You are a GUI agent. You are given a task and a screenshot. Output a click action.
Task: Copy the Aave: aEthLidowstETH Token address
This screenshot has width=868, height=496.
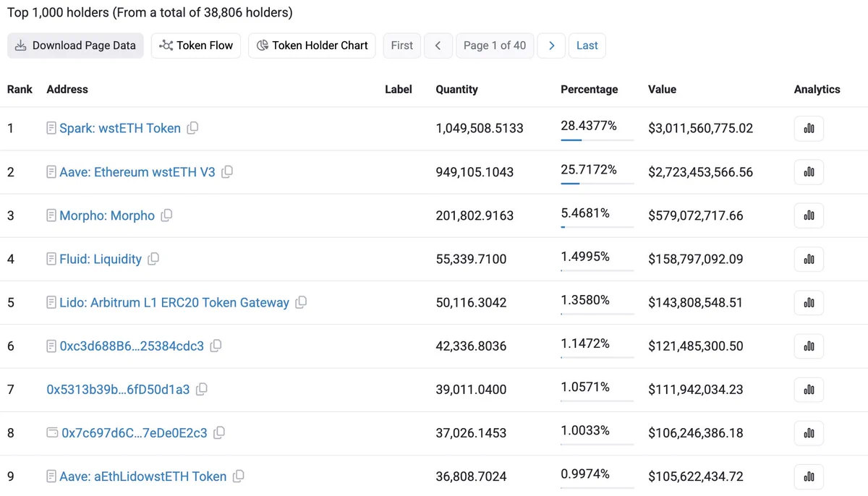[238, 476]
